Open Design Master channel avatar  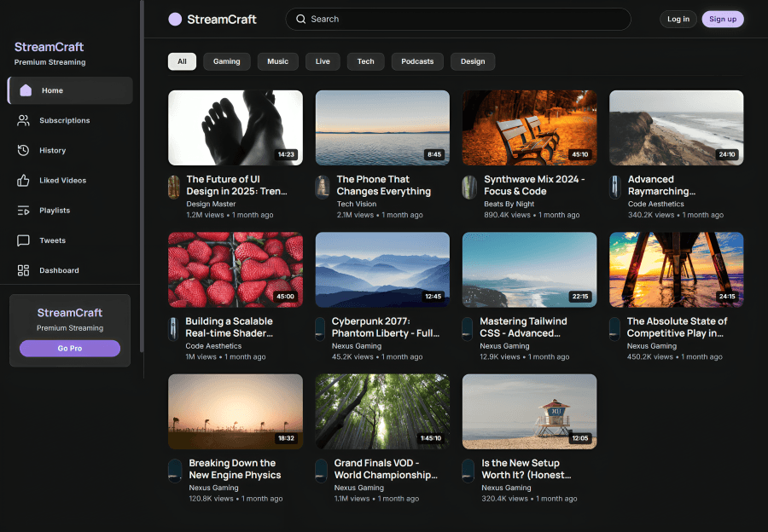174,188
